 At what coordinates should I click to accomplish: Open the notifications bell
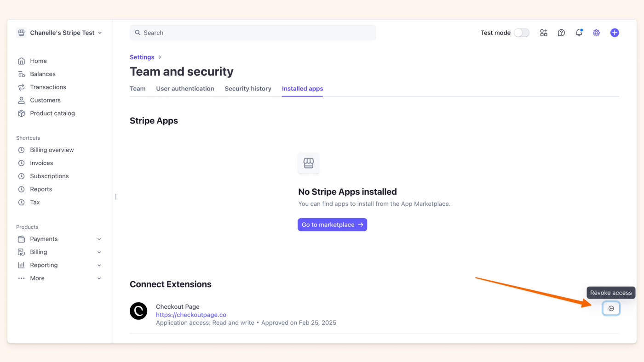[x=579, y=33]
